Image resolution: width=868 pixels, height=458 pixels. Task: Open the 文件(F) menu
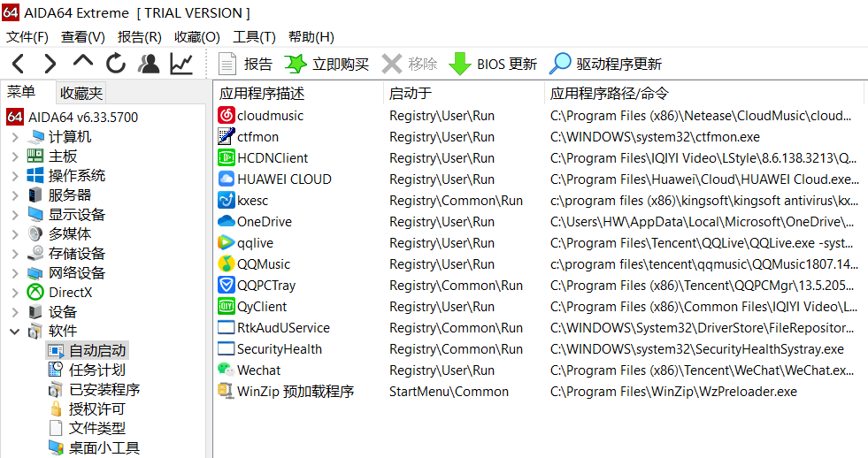coord(27,37)
